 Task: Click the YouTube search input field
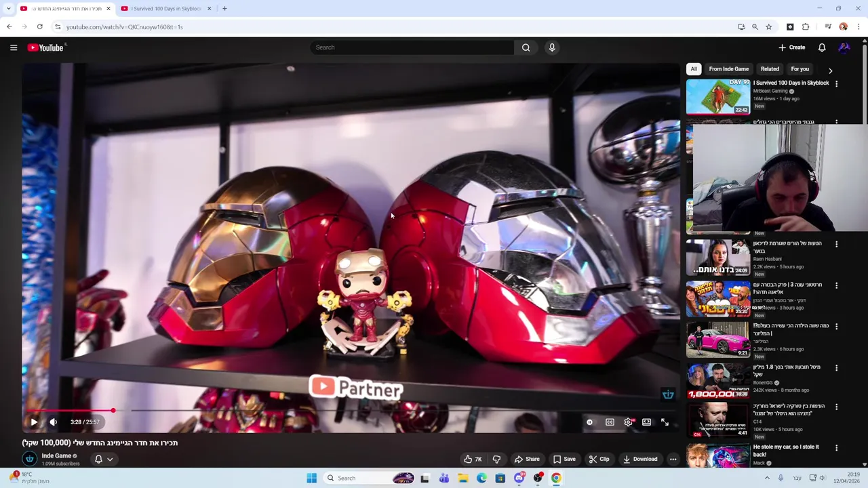tap(412, 47)
